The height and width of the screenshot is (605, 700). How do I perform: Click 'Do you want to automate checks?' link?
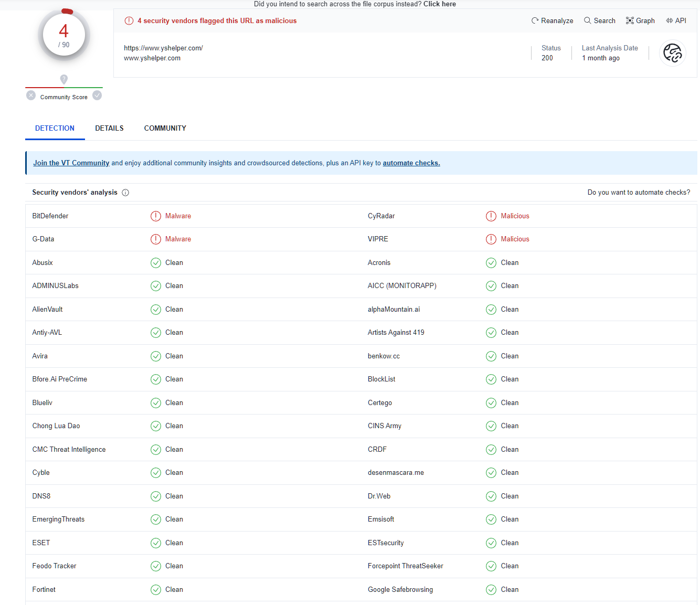click(639, 193)
